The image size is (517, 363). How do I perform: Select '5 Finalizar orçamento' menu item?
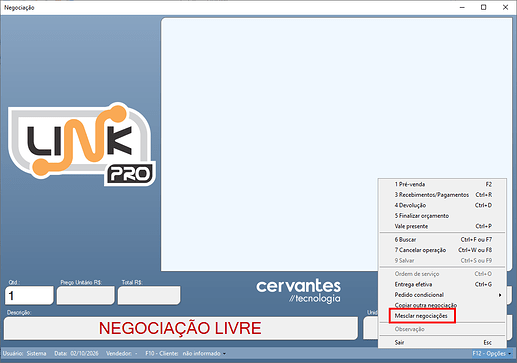tap(442, 216)
